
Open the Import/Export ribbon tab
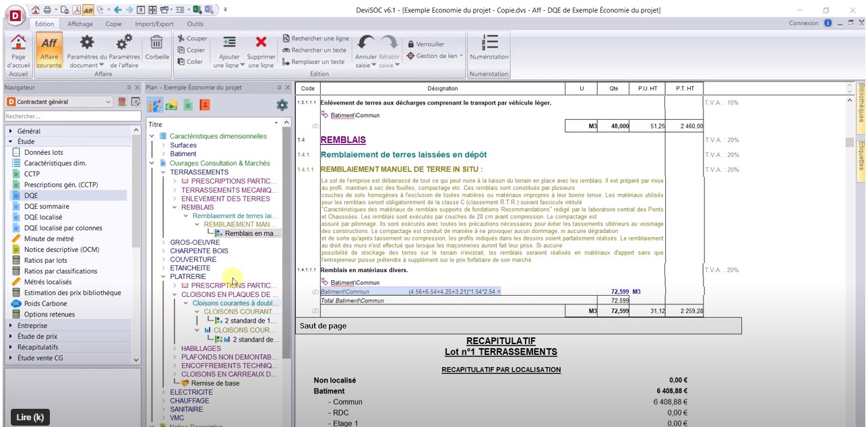(154, 24)
